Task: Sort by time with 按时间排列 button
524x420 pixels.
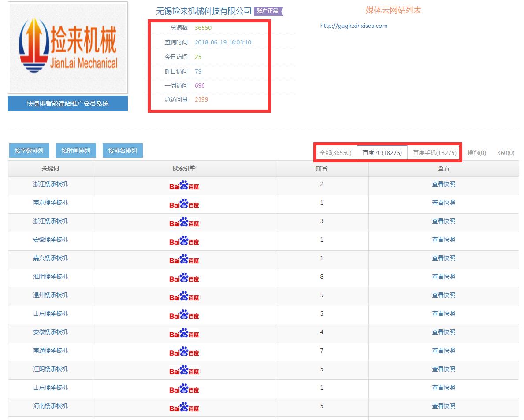Action: 76,151
